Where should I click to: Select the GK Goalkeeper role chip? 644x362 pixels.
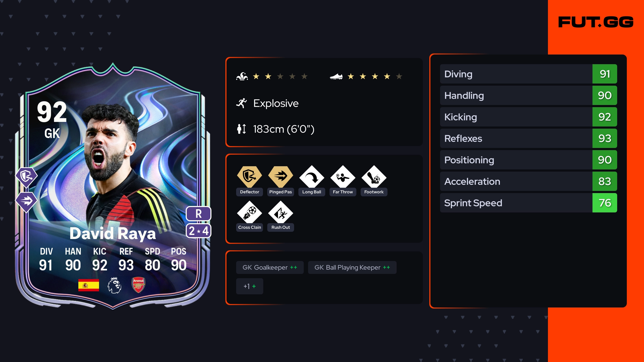point(270,267)
